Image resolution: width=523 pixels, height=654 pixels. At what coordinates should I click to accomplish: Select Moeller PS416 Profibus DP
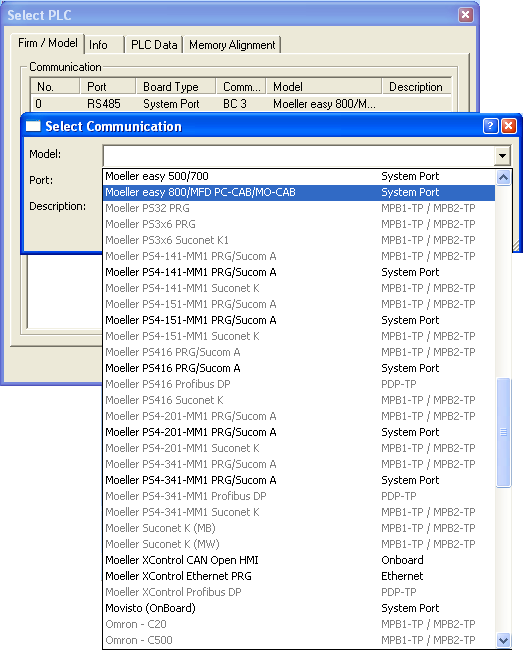pos(299,384)
